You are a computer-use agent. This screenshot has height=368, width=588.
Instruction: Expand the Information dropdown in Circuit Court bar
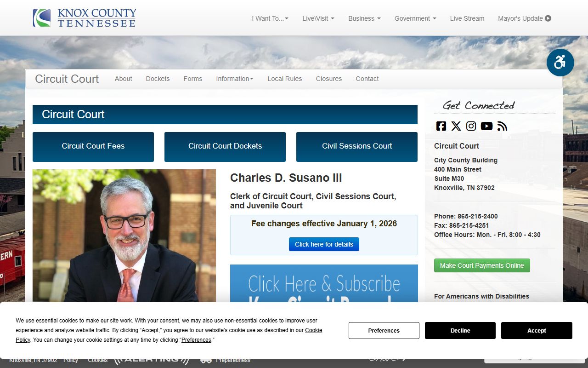click(x=235, y=79)
